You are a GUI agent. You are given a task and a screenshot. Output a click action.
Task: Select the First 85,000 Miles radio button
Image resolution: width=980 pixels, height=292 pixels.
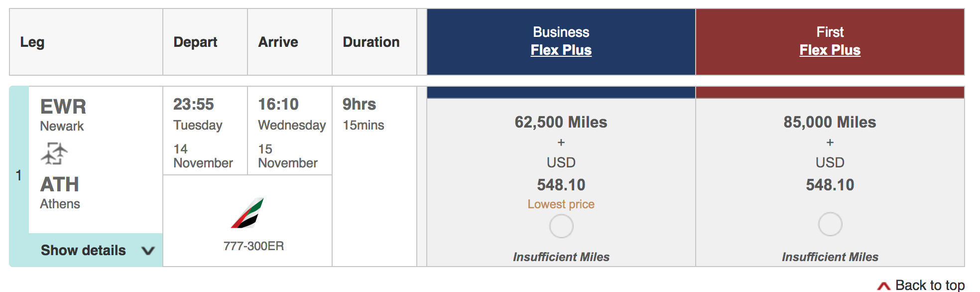click(830, 224)
